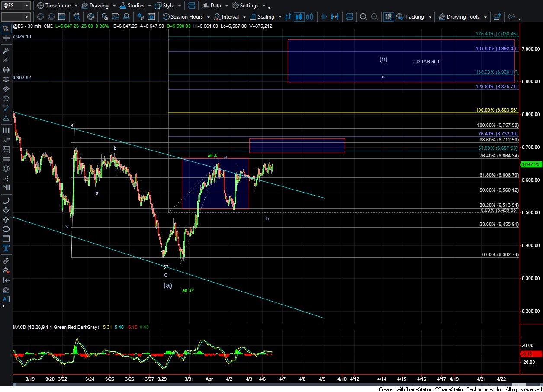This screenshot has height=392, width=543.
Task: Click the Tracking button
Action: click(414, 17)
